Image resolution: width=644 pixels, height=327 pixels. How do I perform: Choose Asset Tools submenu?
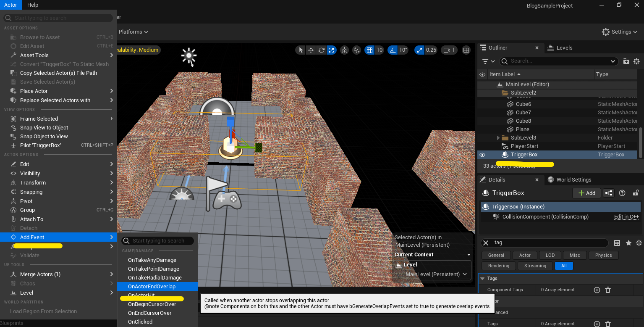58,55
